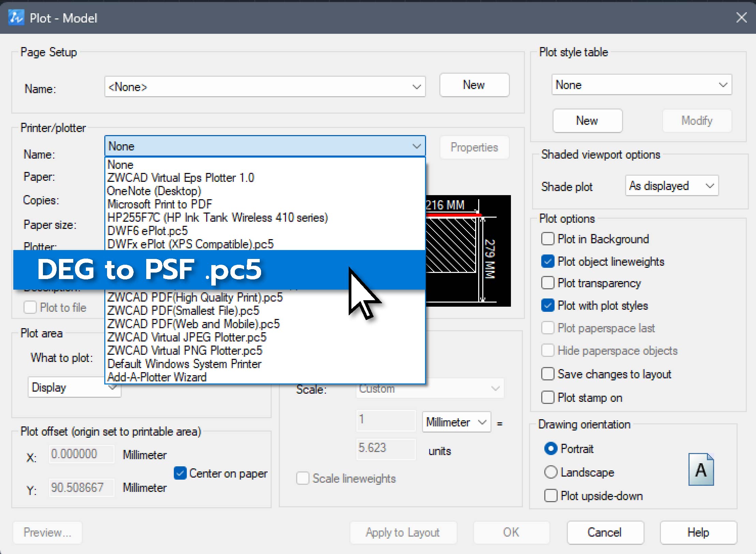Screen dimensions: 756x554
Task: Enable Plot transparency option
Action: click(x=547, y=283)
